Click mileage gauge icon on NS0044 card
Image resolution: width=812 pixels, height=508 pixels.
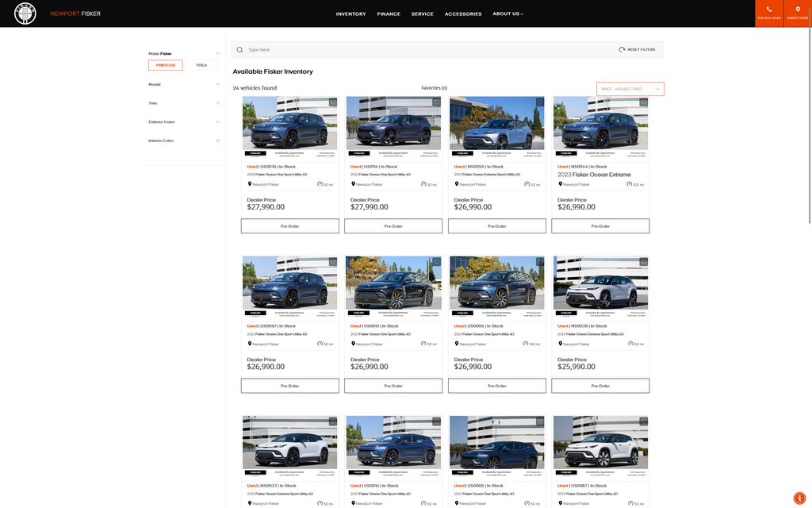(630, 184)
